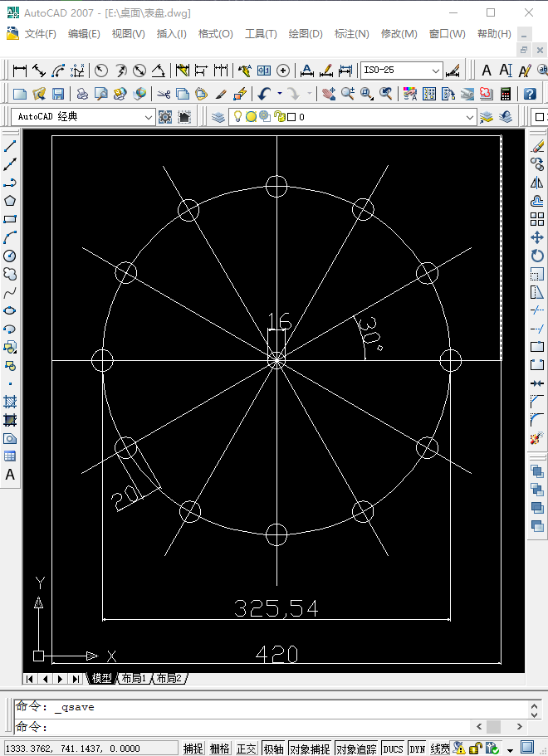Click the Clean Screen icon in status bar
Screen dimensions: 548x756
coord(528,748)
